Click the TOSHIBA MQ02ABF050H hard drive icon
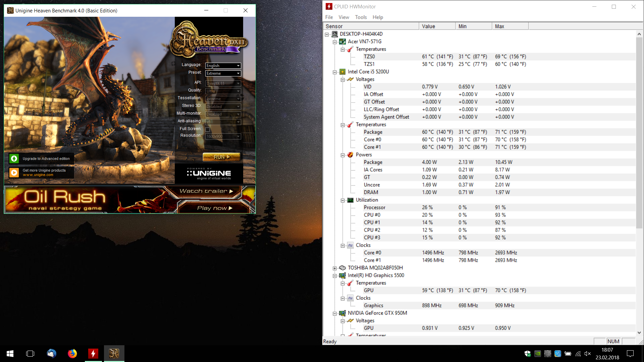 pyautogui.click(x=342, y=268)
